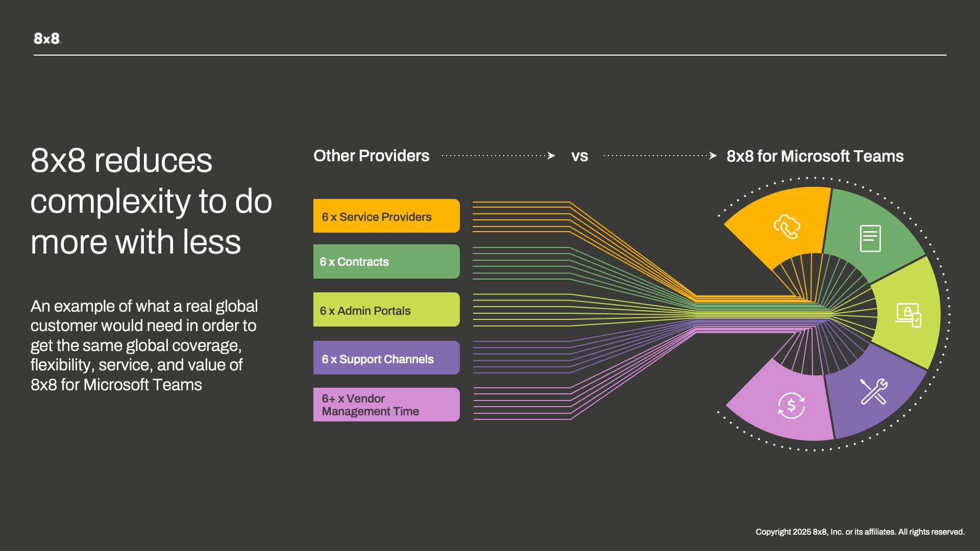Click arrow after Other Providers
Screen dimensions: 980x551
pyautogui.click(x=551, y=156)
